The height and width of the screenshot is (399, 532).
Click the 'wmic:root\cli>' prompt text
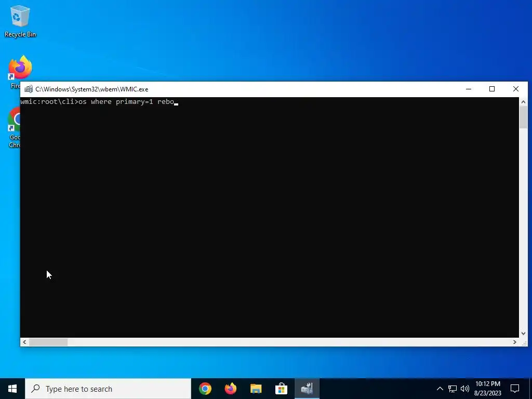coord(49,102)
